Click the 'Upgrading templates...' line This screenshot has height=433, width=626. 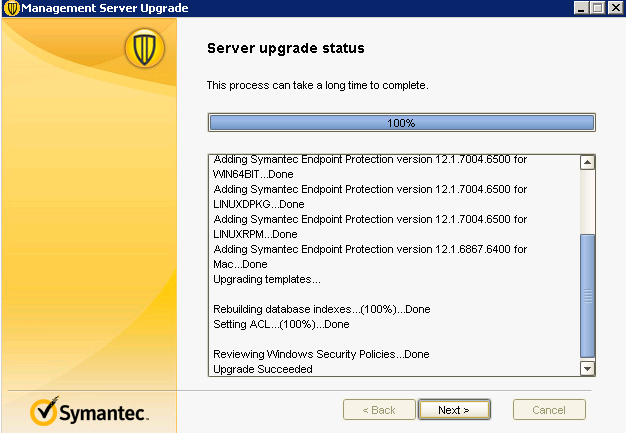(x=267, y=279)
